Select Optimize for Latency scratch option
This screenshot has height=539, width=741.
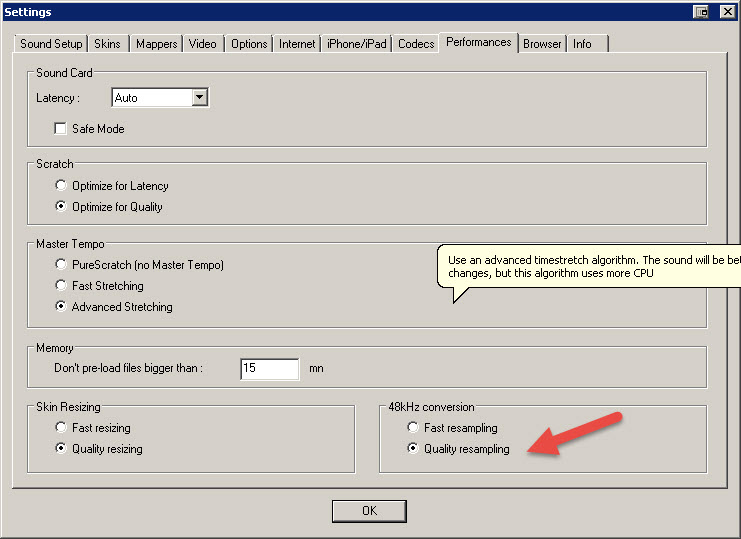[62, 186]
